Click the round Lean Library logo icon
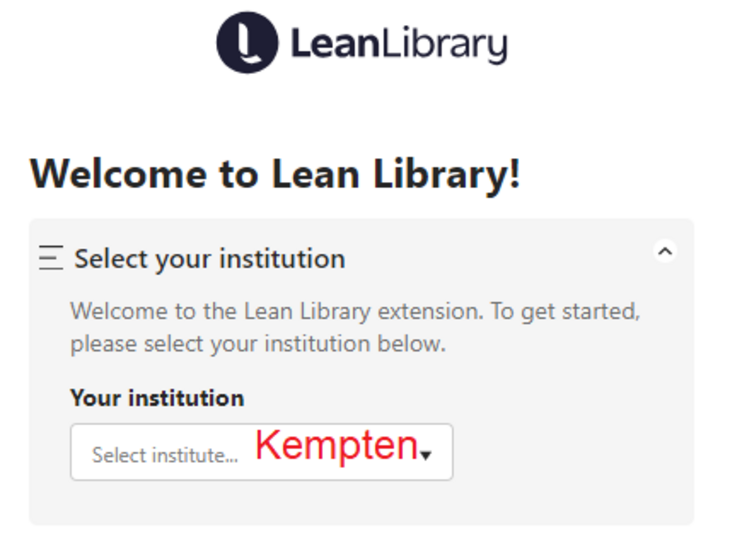 click(247, 42)
